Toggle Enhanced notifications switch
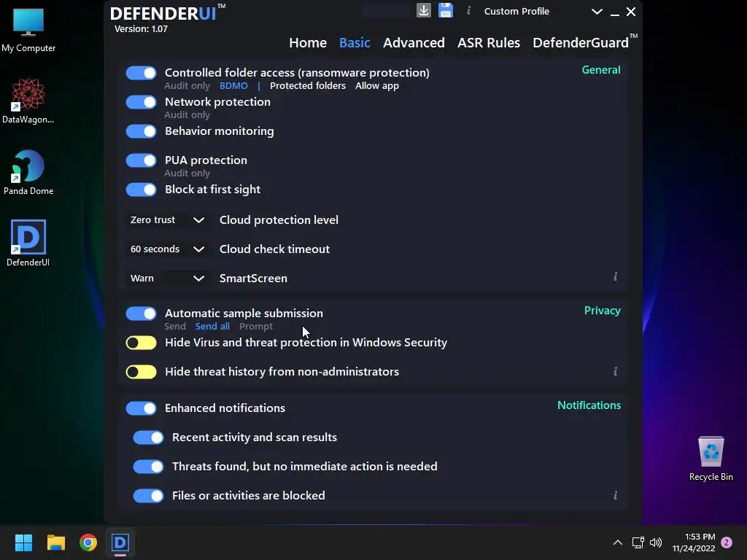Screen dimensions: 747x560 141,408
